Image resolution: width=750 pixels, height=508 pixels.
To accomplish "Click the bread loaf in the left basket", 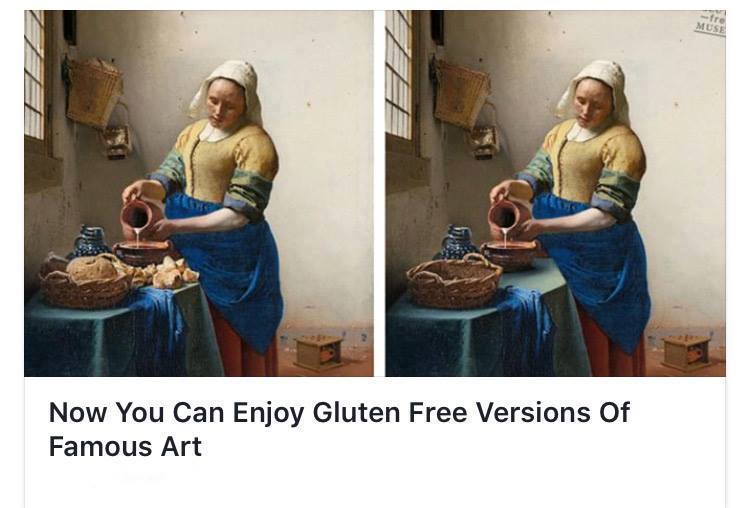I will tap(92, 268).
